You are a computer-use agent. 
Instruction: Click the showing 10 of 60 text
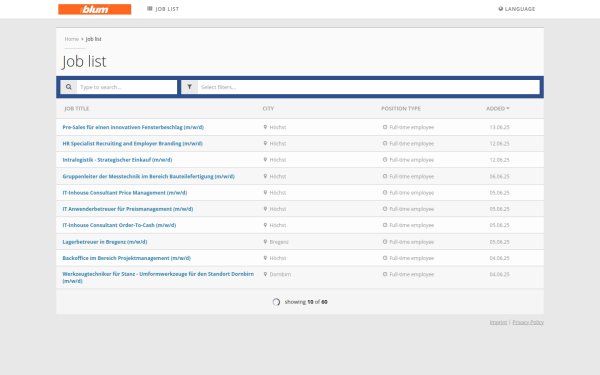click(x=306, y=302)
